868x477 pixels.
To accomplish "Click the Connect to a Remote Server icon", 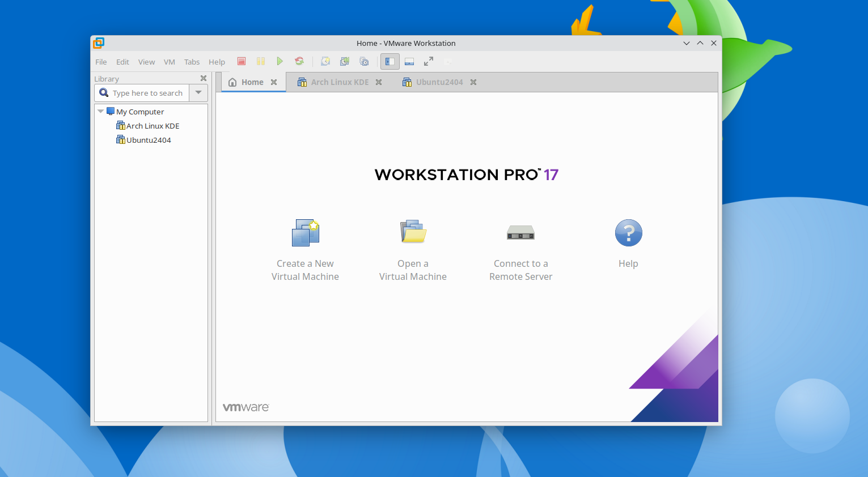I will (520, 233).
